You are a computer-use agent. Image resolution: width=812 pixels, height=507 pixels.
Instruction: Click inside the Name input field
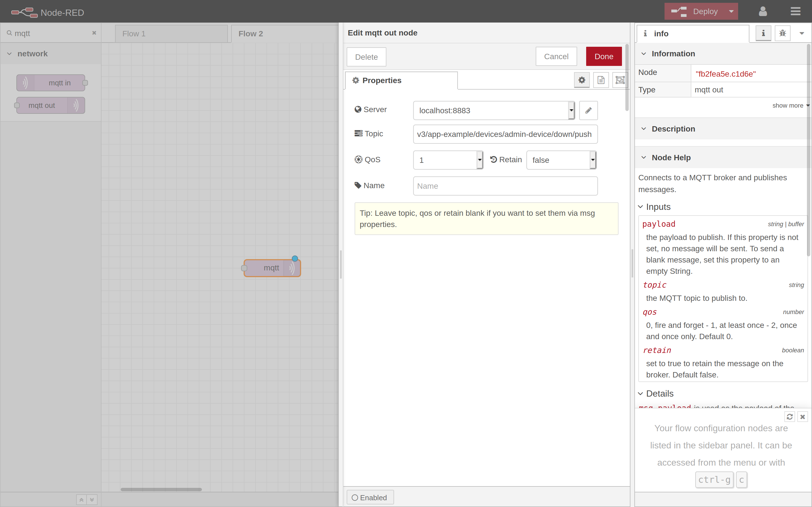pos(505,186)
